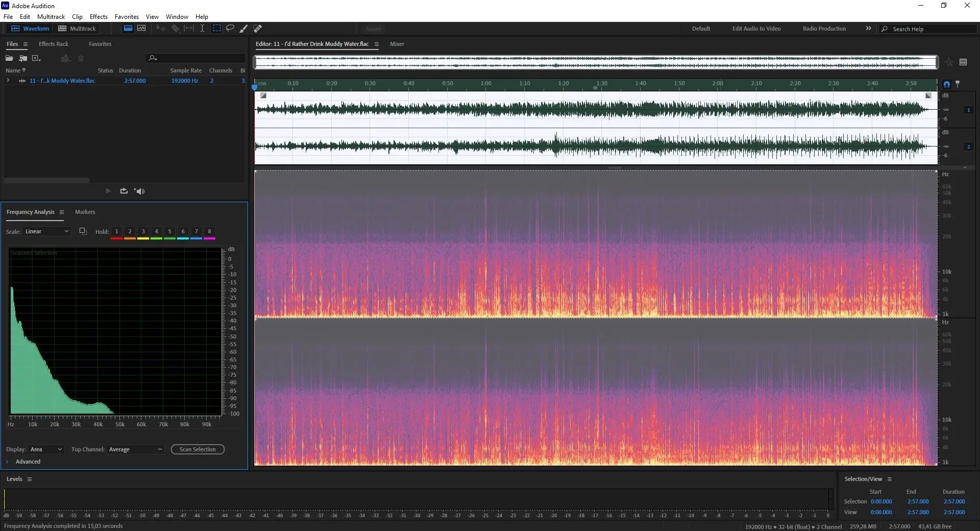Toggle Hold button 5

[169, 232]
